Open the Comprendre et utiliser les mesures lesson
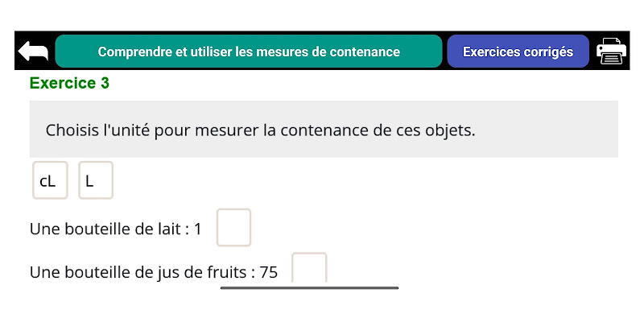 tap(249, 52)
